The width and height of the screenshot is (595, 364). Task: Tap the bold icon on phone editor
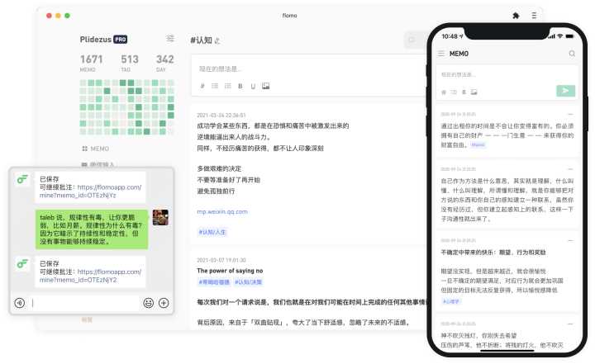[x=464, y=92]
